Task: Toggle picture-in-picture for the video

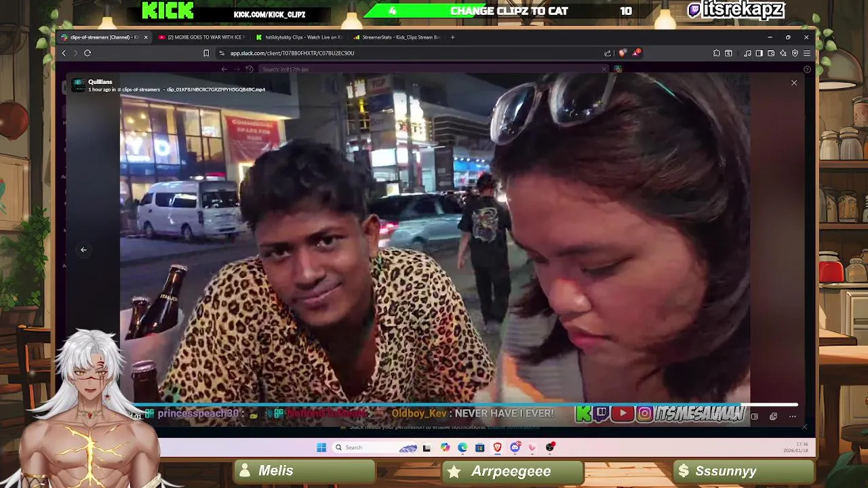Action: click(x=755, y=417)
